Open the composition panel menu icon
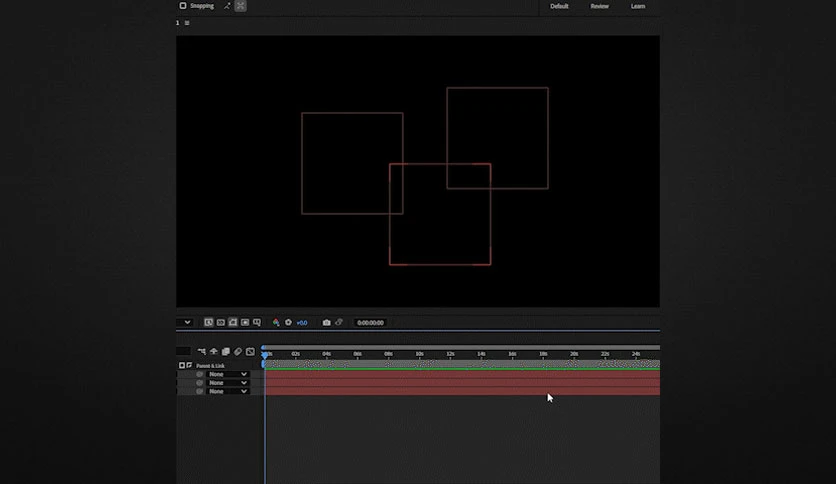The width and height of the screenshot is (836, 484). 187,23
